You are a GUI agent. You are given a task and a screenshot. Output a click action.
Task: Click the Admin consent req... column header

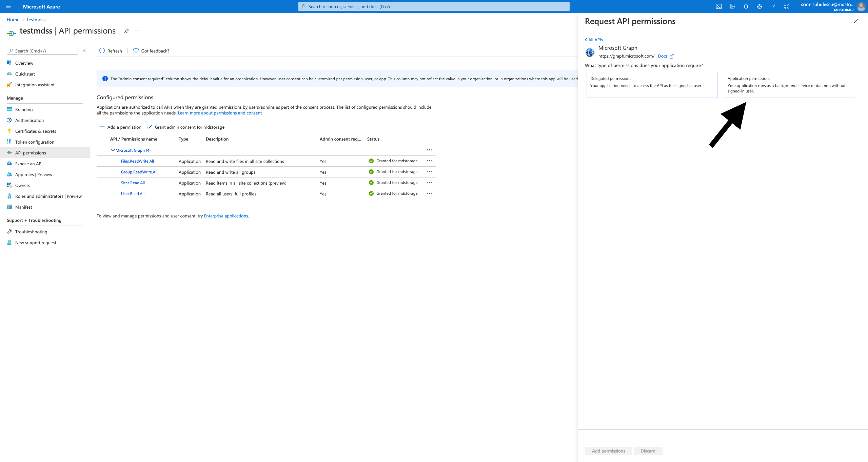click(x=340, y=139)
